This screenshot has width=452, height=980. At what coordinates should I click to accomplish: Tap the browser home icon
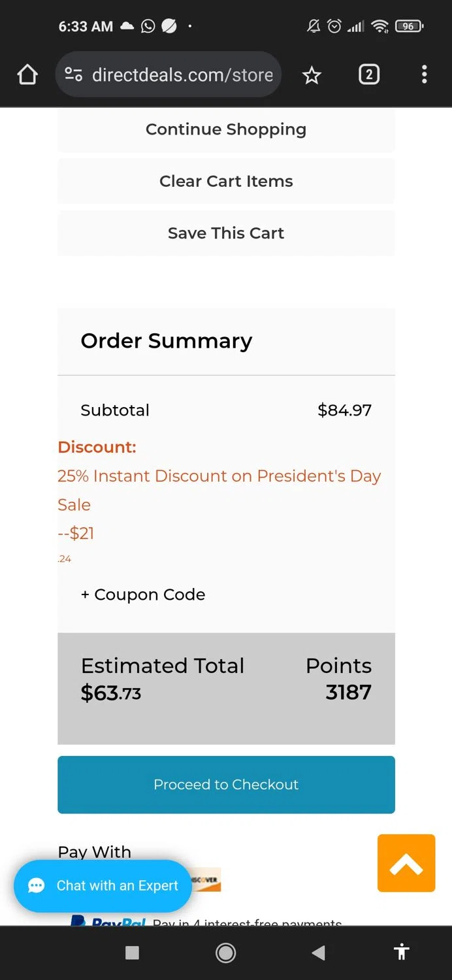27,75
